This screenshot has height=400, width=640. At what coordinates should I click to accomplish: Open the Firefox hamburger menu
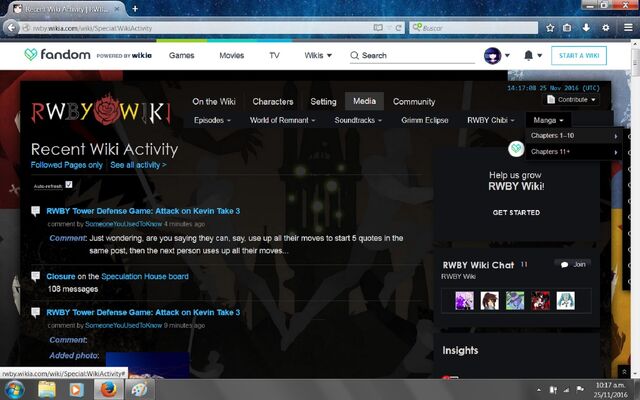click(x=628, y=28)
